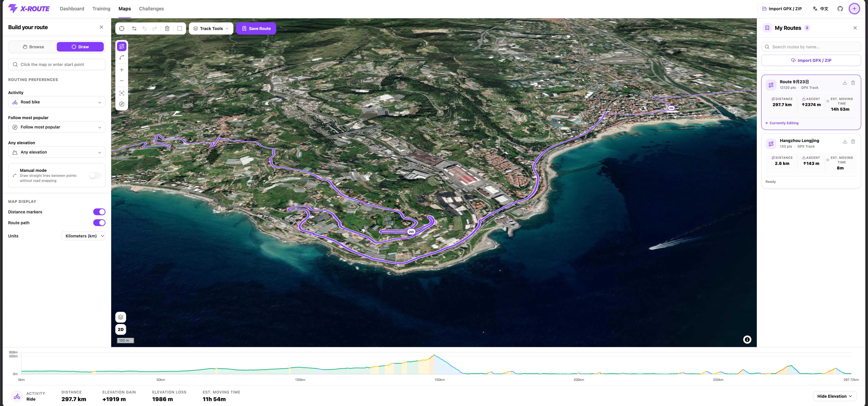Download Hangzhou Longjing route

pos(845,141)
